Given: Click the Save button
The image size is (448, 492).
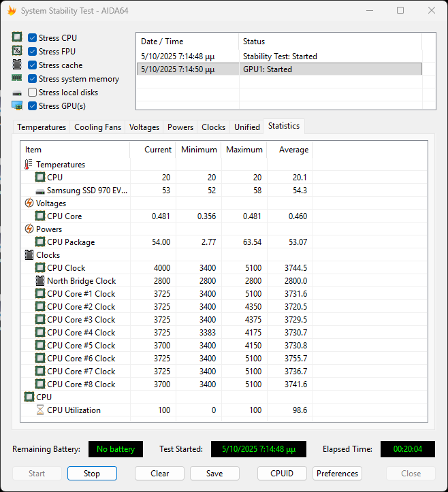Looking at the screenshot, I should click(x=214, y=473).
